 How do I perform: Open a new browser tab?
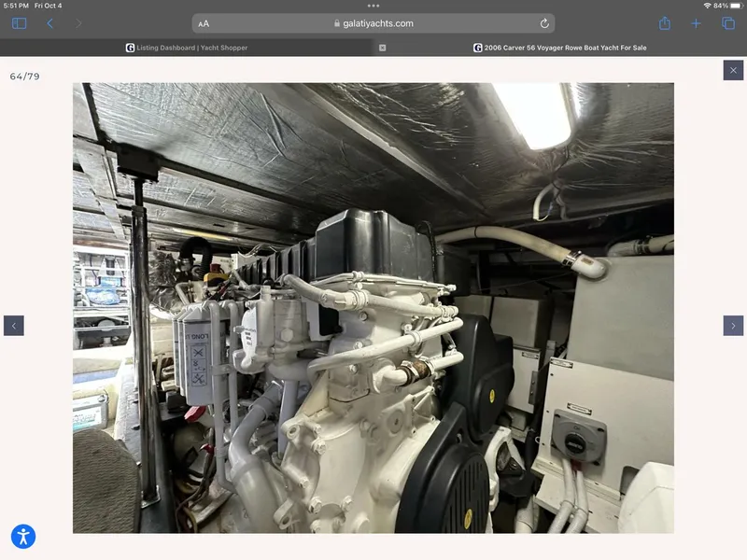click(698, 22)
